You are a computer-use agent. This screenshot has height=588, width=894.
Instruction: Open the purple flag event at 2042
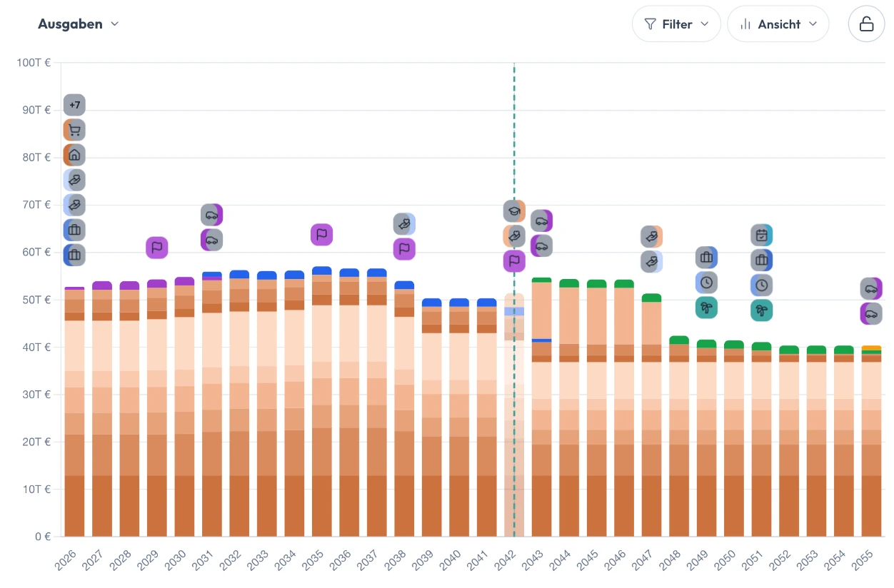(x=514, y=260)
